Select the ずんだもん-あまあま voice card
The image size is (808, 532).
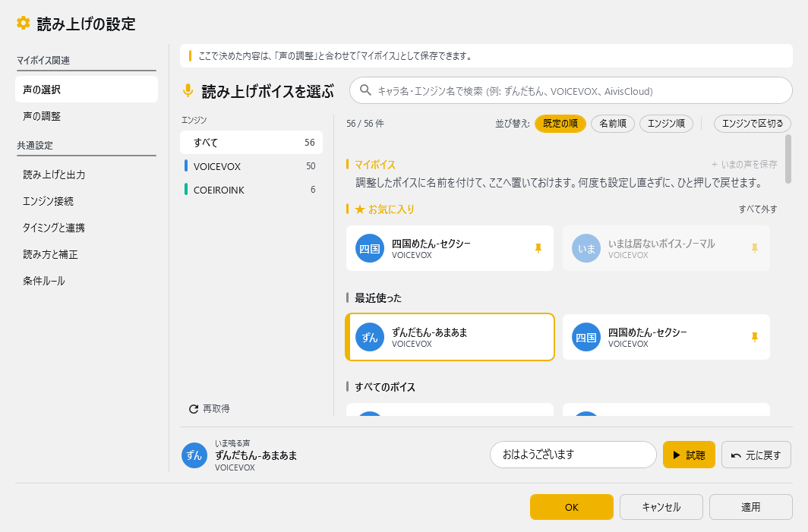[x=450, y=337]
